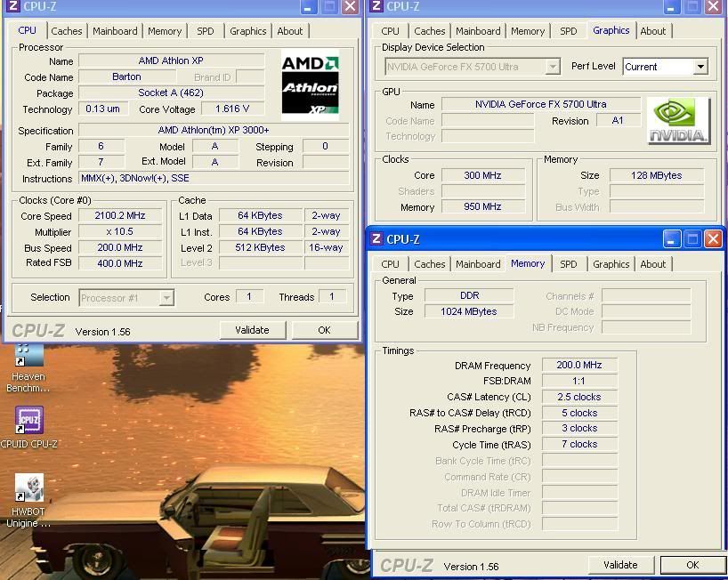Click the Level 2 cache value 512 KBytes
The height and width of the screenshot is (580, 728).
click(x=260, y=247)
